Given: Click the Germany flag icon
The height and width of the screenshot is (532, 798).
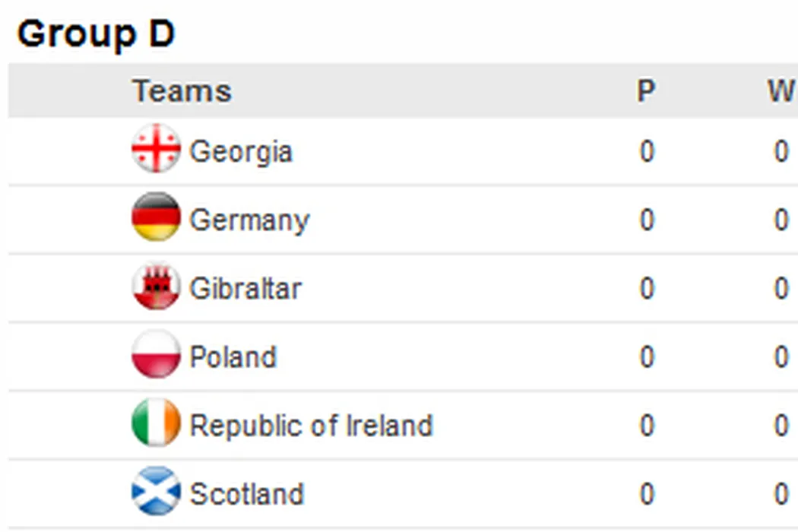Looking at the screenshot, I should (x=156, y=217).
